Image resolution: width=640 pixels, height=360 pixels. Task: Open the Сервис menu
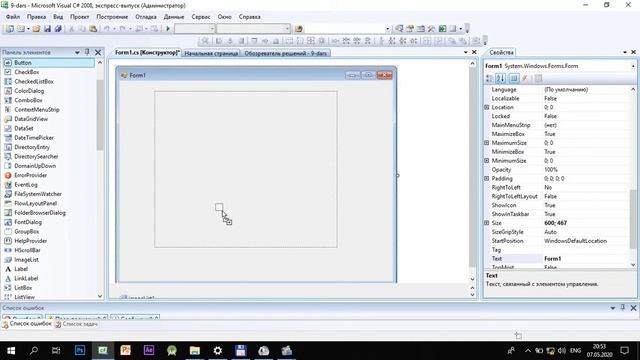[201, 17]
